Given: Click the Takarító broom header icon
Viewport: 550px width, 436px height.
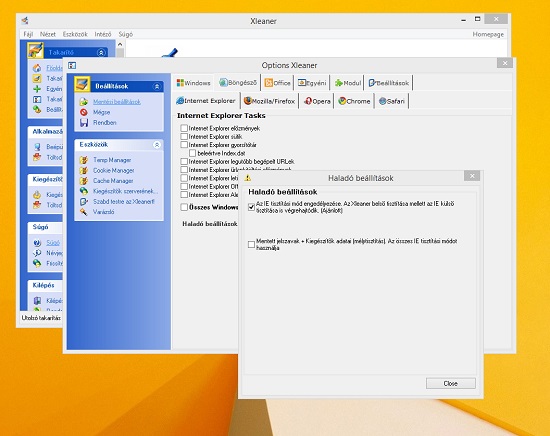Looking at the screenshot, I should coord(35,50).
